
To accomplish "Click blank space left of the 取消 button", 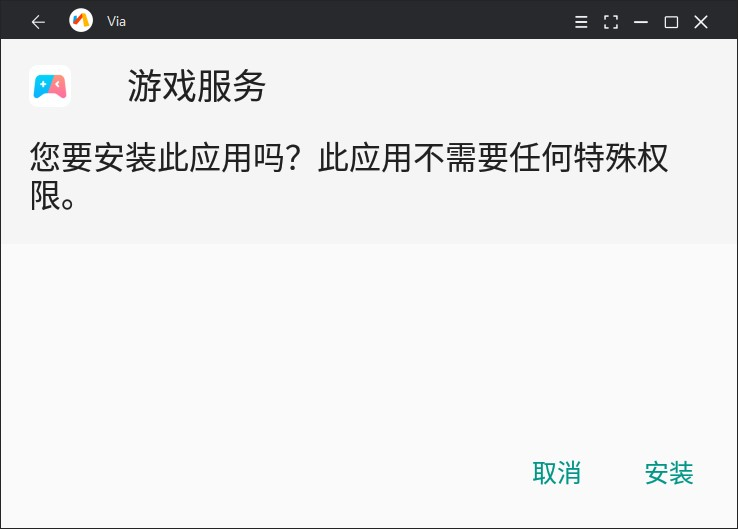I will pos(282,473).
